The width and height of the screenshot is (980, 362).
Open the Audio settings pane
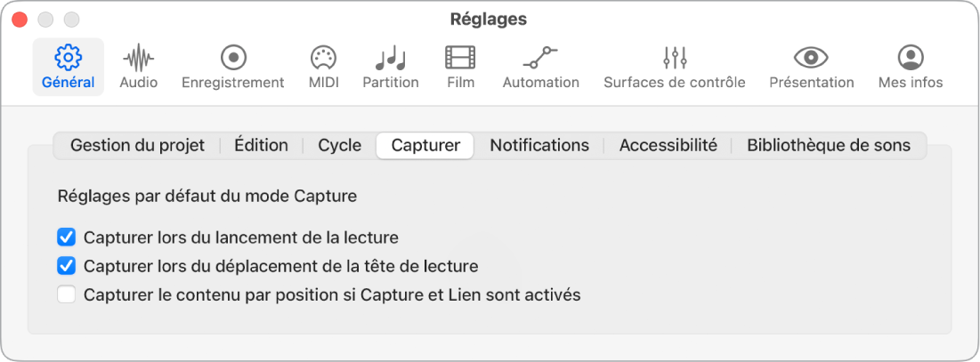pos(138,60)
